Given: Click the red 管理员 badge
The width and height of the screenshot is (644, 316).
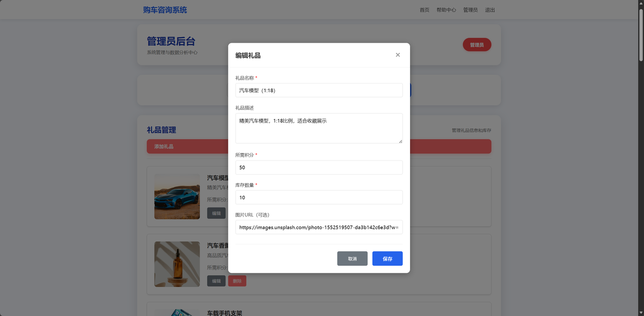Looking at the screenshot, I should coord(477,45).
